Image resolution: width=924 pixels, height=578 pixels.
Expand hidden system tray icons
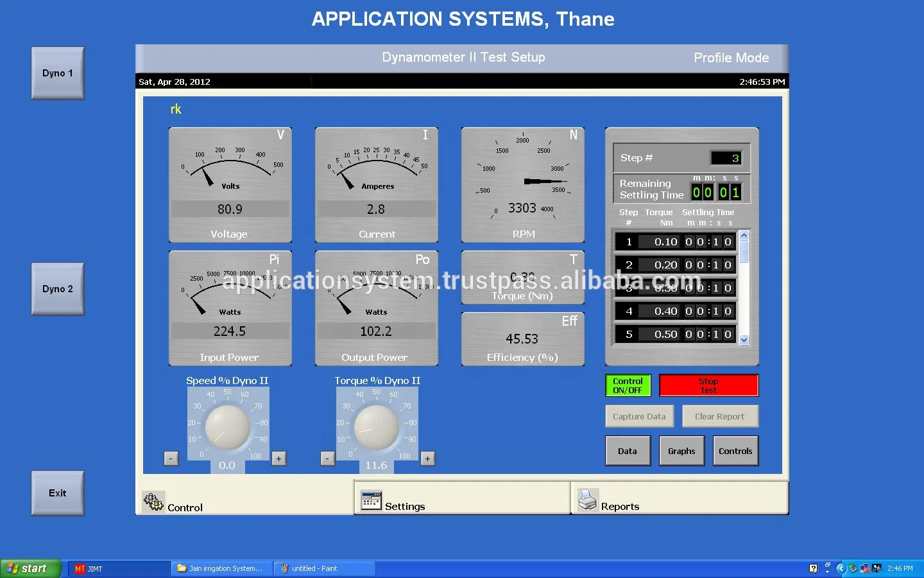point(842,568)
